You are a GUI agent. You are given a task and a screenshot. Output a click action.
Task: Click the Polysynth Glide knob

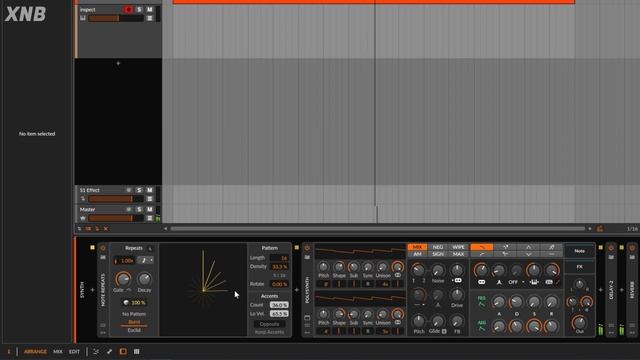437,321
